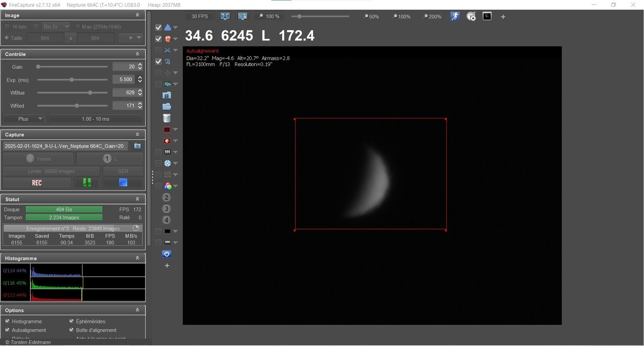This screenshot has height=346, width=644.
Task: Open the Plus dropdown in Contrôle
Action: pyautogui.click(x=24, y=119)
